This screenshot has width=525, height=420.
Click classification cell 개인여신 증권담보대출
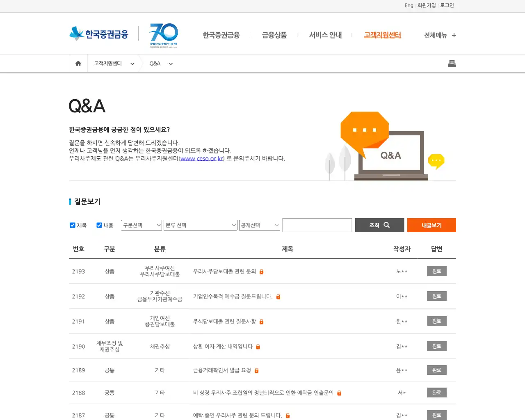pos(160,321)
